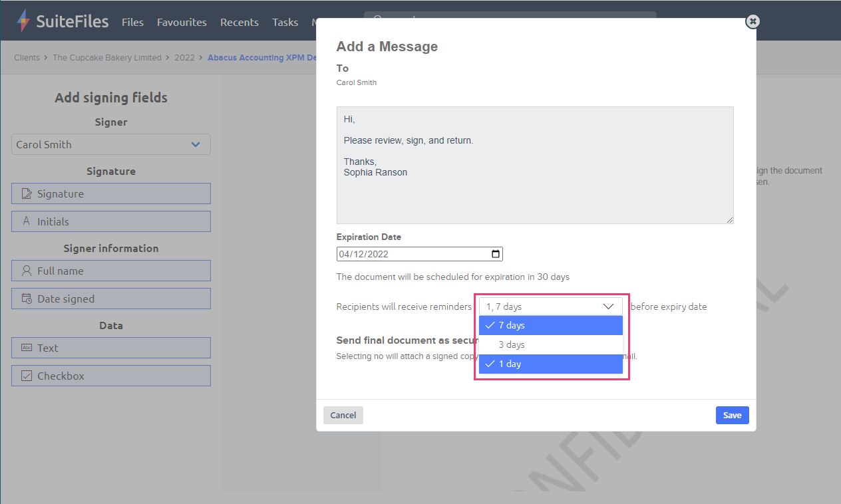Click into the message text area

(x=534, y=193)
